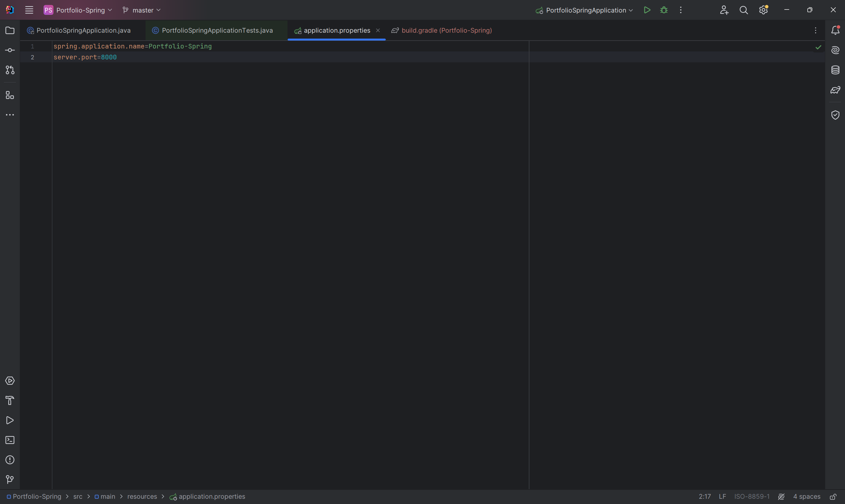Open the Commit tool window
Viewport: 845px width, 504px height.
[10, 50]
